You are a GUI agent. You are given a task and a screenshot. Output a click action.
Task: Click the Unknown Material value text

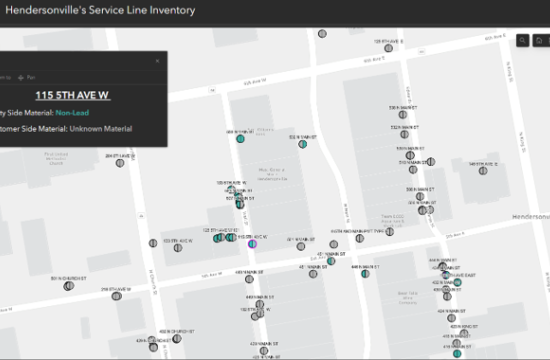[x=101, y=129]
